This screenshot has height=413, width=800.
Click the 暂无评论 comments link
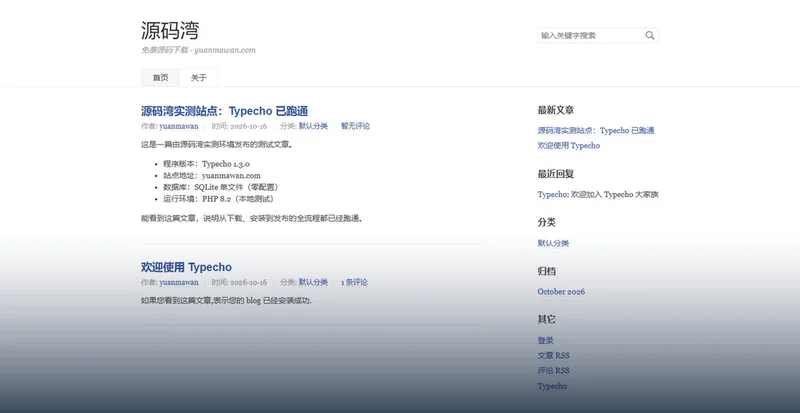355,126
